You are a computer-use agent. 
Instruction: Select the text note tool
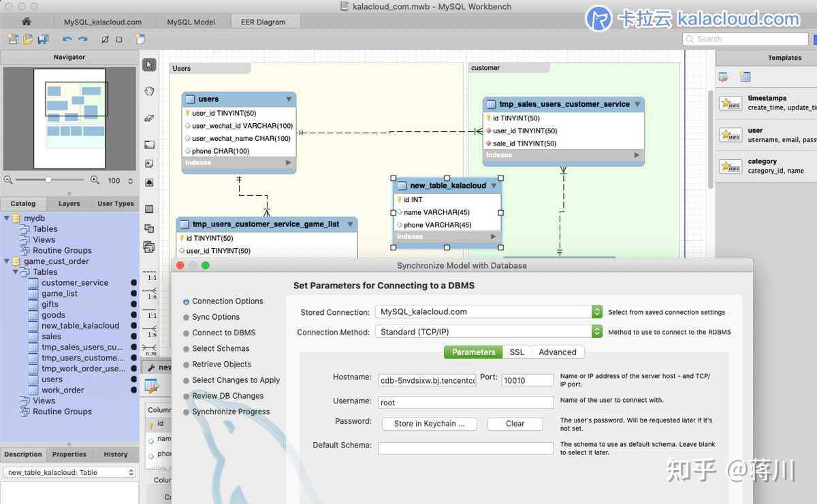click(x=149, y=163)
